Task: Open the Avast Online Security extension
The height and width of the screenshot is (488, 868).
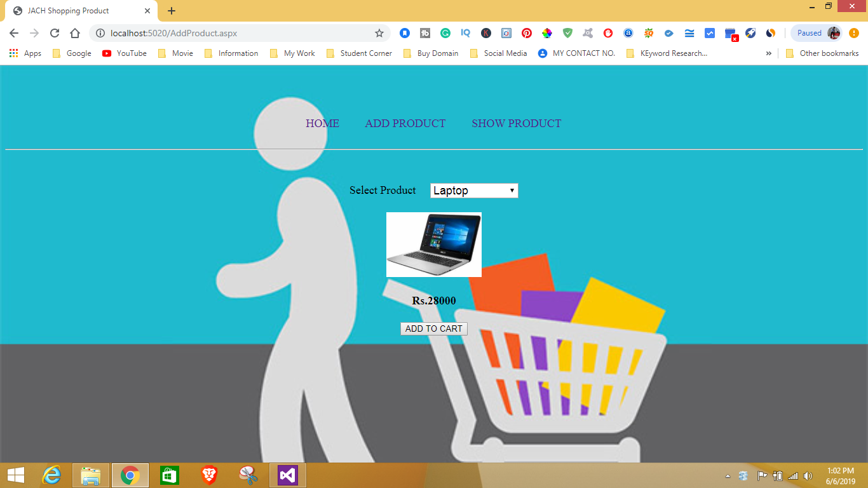Action: pos(587,32)
